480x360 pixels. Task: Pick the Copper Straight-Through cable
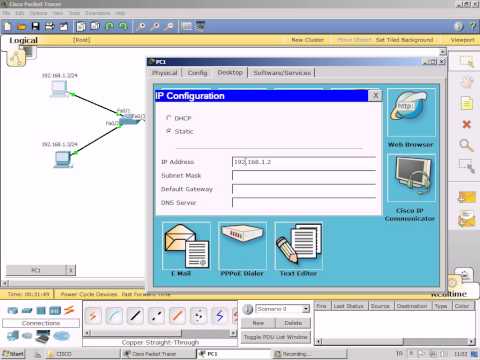[x=135, y=315]
